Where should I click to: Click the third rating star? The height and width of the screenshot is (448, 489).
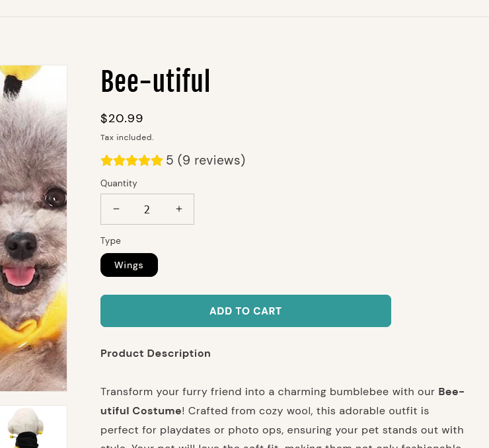point(132,161)
